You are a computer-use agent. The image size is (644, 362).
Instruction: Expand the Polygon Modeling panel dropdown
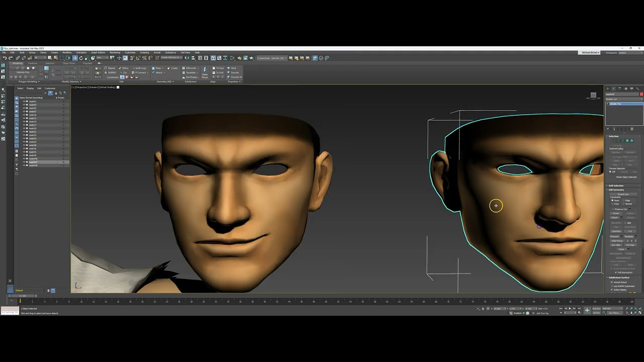[29, 81]
